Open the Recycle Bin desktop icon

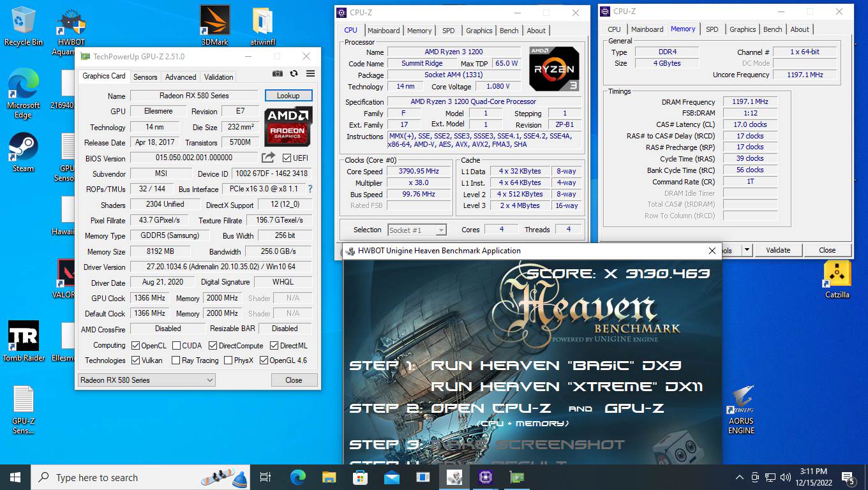[x=24, y=26]
